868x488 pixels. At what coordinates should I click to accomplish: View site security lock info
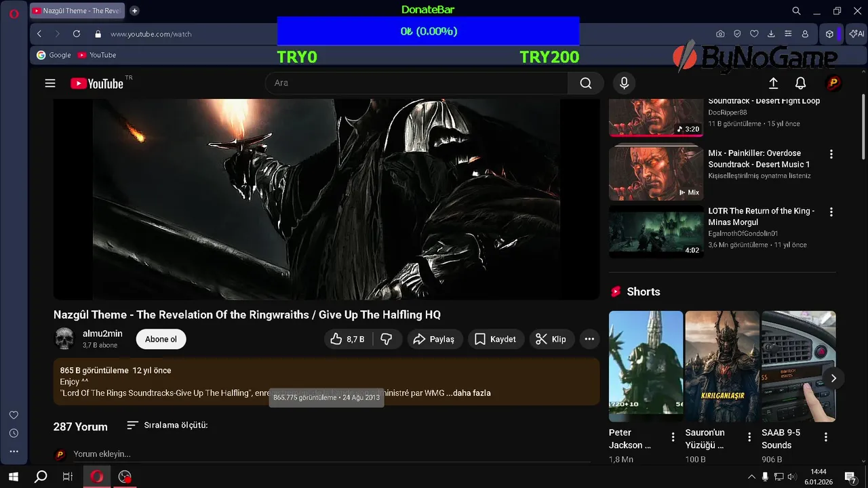[98, 34]
